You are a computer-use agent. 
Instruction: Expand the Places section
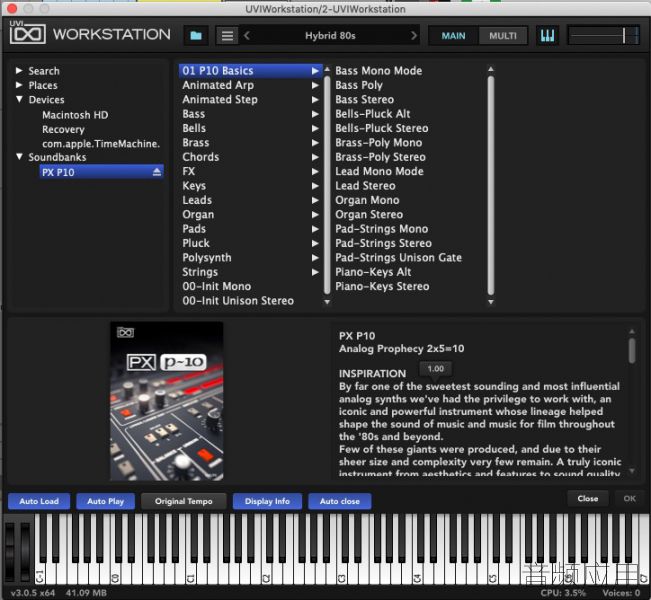pos(19,85)
